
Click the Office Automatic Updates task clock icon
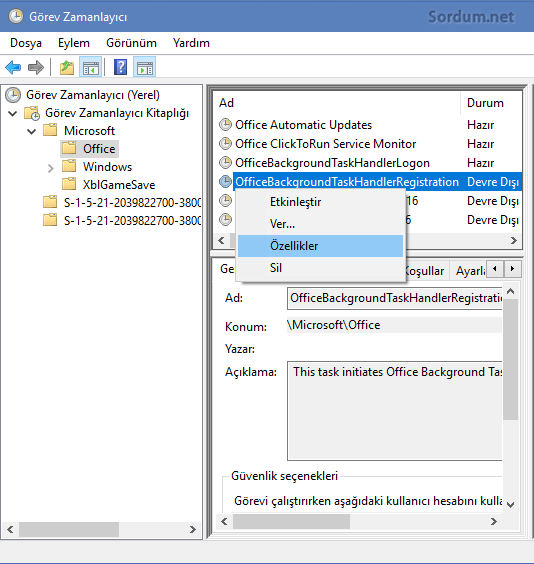pyautogui.click(x=225, y=125)
